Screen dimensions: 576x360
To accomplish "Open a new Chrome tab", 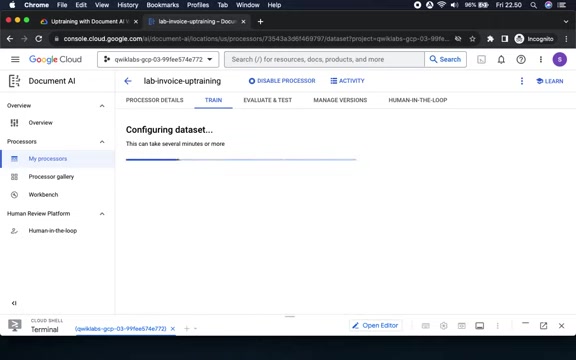I will 260,22.
